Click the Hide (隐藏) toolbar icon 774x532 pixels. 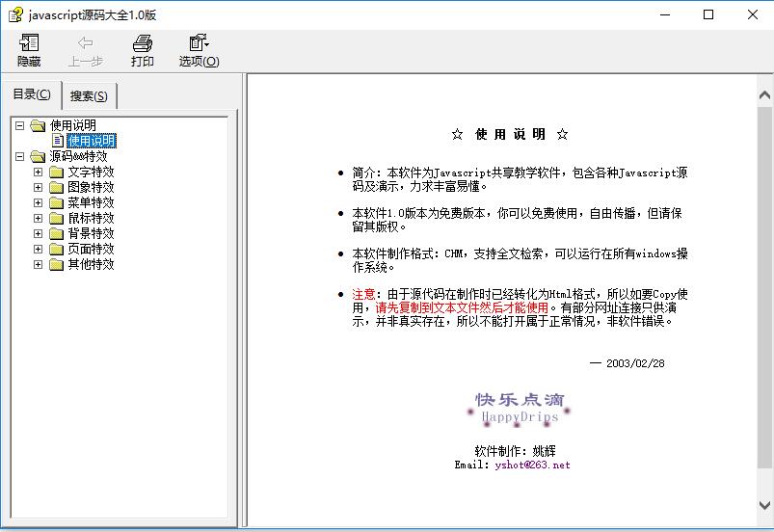point(29,43)
